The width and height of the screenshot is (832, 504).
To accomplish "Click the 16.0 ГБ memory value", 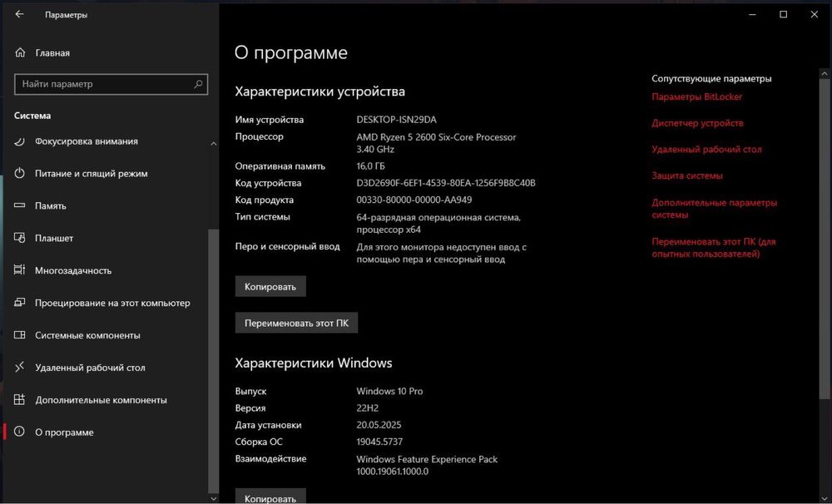I will [x=370, y=166].
